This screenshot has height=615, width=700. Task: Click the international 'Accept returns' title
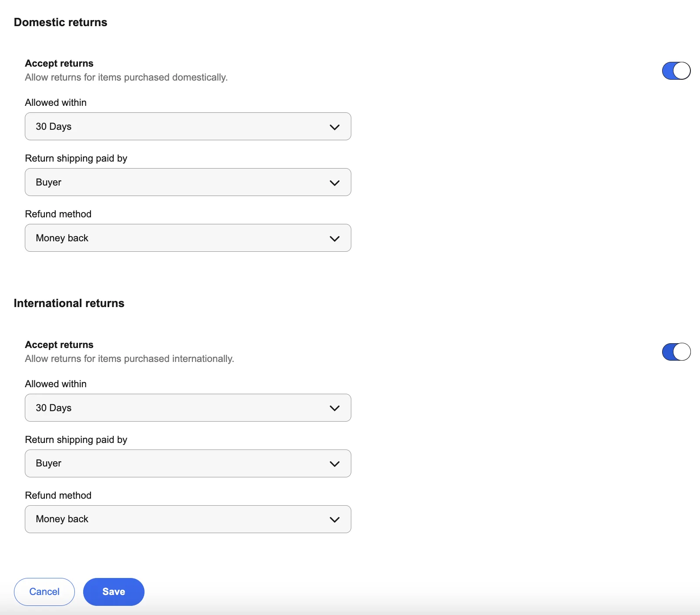coord(59,345)
